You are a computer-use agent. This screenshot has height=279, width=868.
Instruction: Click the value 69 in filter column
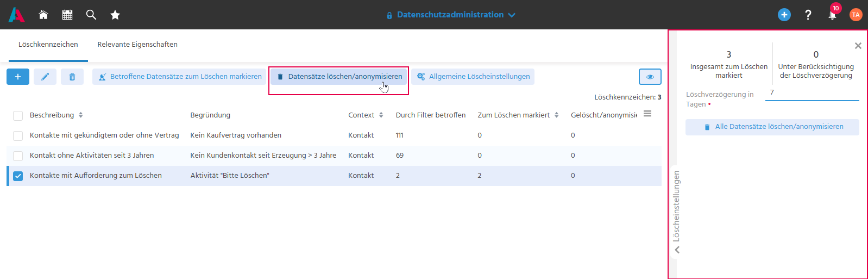tap(400, 156)
